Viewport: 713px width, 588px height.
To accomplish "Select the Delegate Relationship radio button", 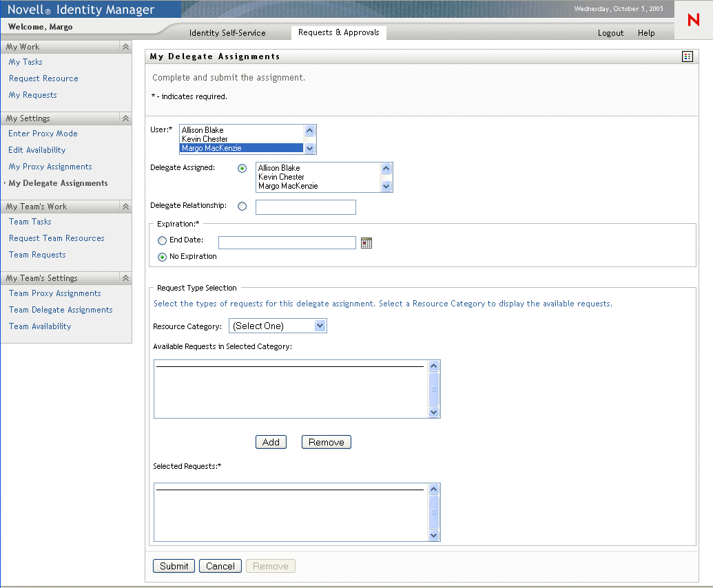I will tap(242, 207).
